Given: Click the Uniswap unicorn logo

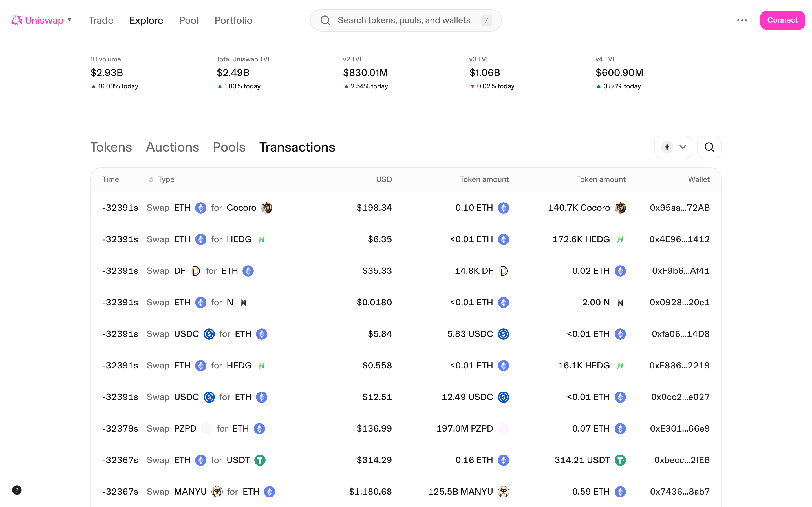Looking at the screenshot, I should 16,20.
